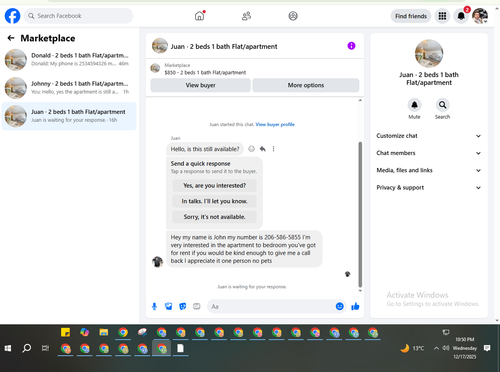Open Johnny's apartment conversation
This screenshot has width=500, height=372.
click(69, 88)
